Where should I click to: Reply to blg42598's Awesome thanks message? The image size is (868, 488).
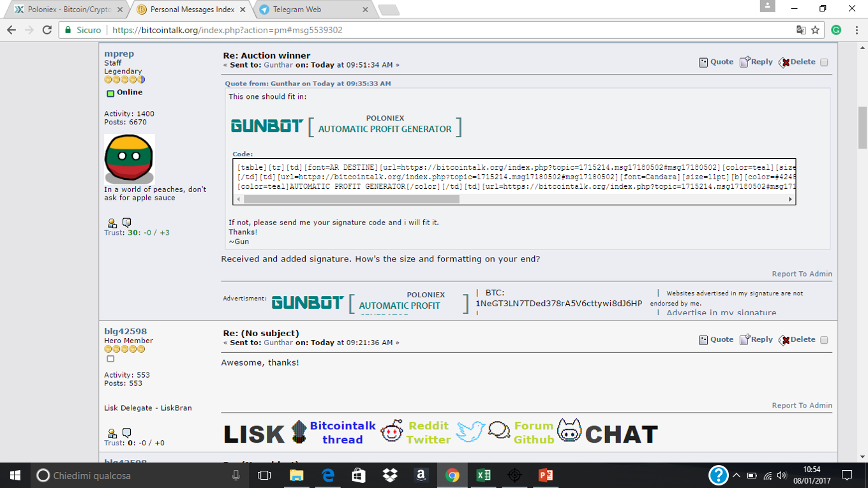[756, 339]
